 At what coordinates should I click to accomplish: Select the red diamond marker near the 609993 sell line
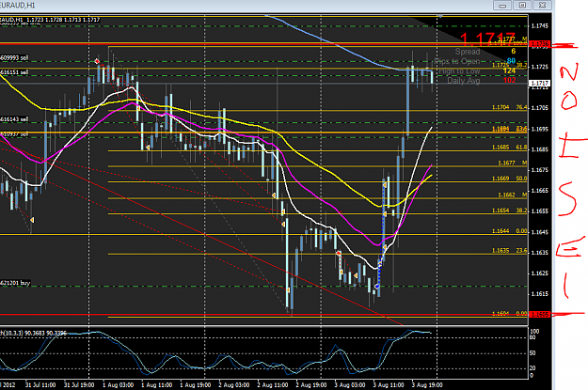click(97, 61)
